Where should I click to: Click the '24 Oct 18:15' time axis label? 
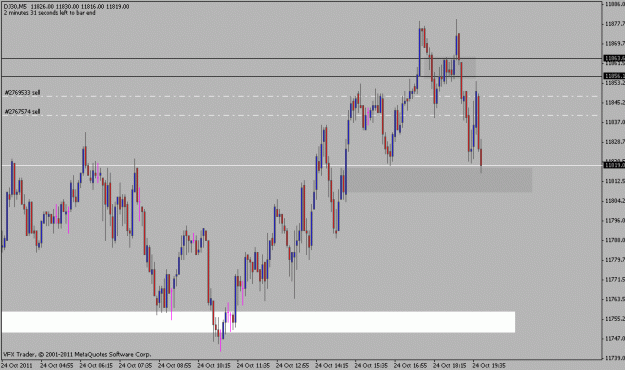point(450,365)
